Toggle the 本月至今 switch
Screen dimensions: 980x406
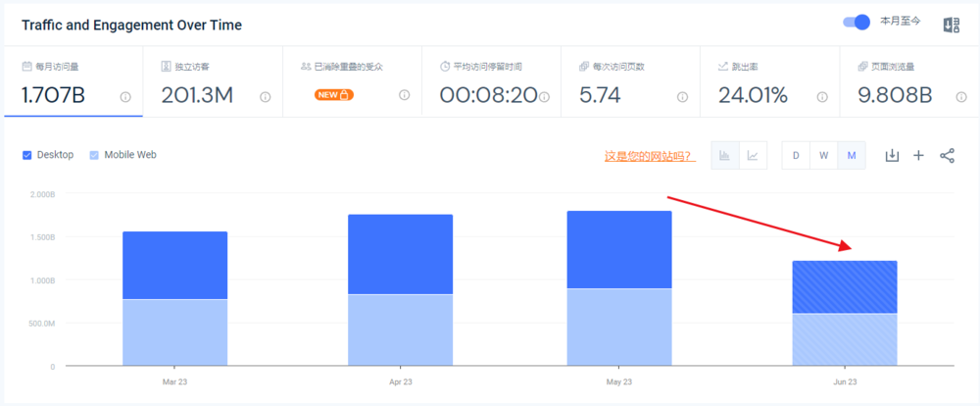[857, 23]
